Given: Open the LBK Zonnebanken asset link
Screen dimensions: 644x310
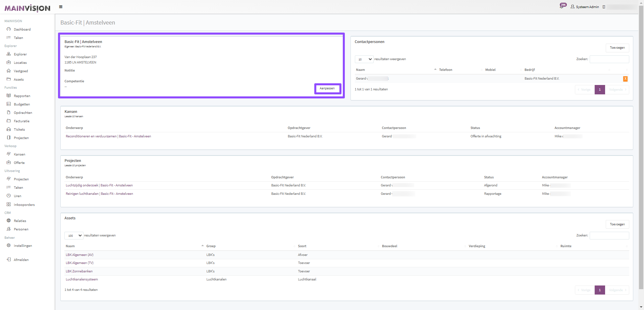Looking at the screenshot, I should coord(79,271).
